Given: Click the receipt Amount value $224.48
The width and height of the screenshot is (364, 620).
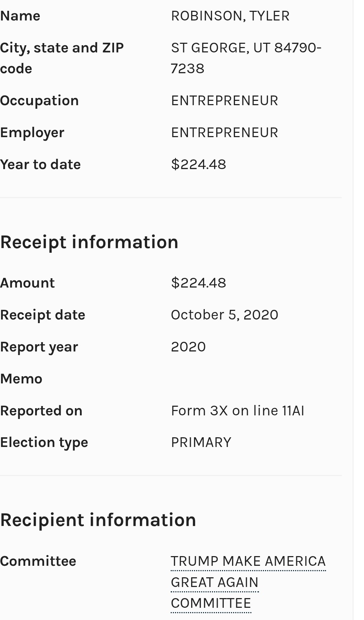Looking at the screenshot, I should [x=198, y=283].
